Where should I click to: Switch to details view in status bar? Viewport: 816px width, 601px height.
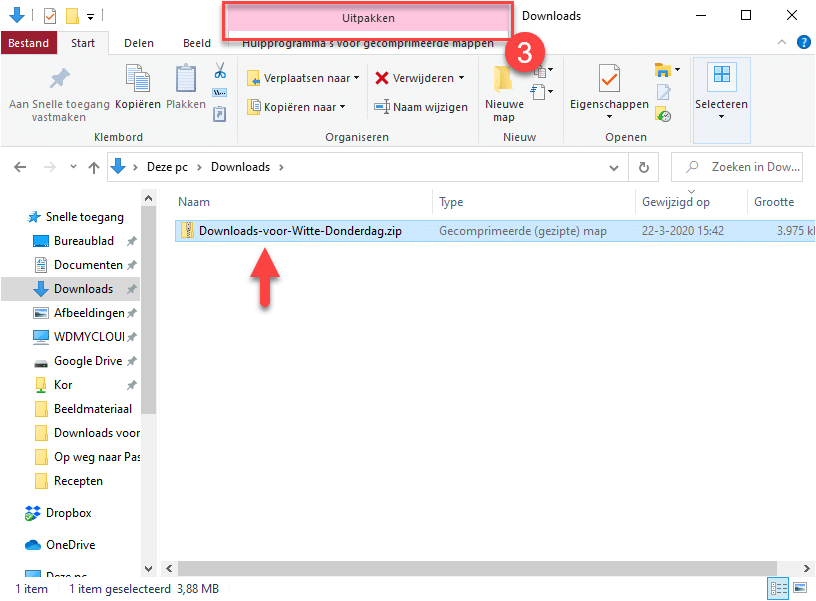(779, 588)
